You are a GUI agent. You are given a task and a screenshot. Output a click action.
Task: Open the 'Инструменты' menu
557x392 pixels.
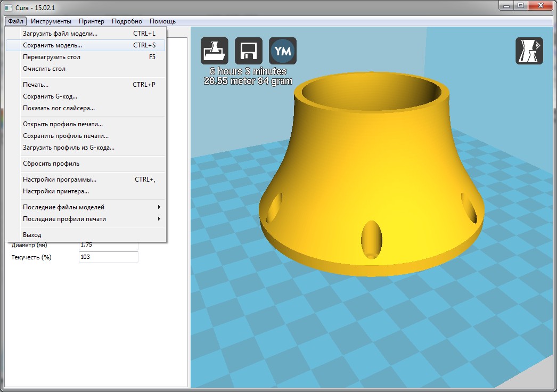coord(51,21)
